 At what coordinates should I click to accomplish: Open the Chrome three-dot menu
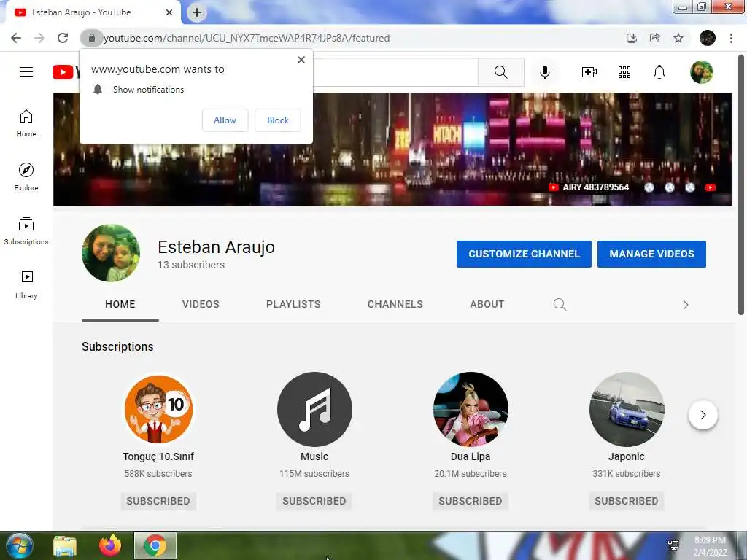(x=731, y=38)
